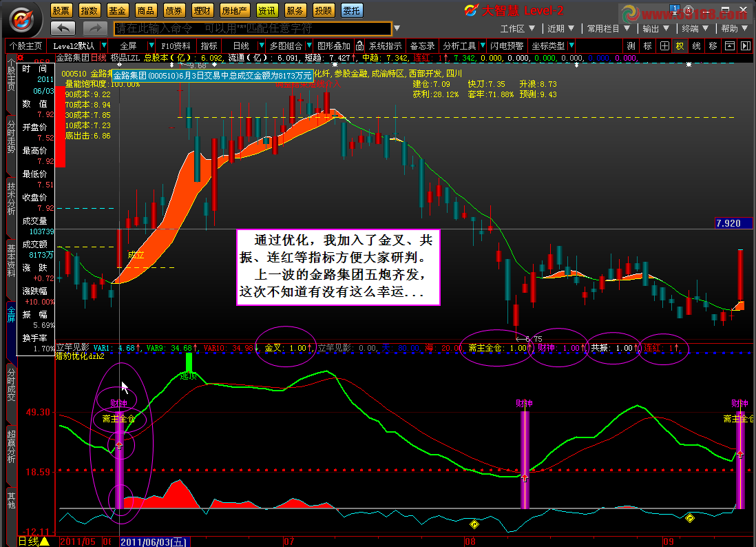This screenshot has height=547, width=756.
Task: Go back with the left arrow button
Action: pyautogui.click(x=63, y=28)
